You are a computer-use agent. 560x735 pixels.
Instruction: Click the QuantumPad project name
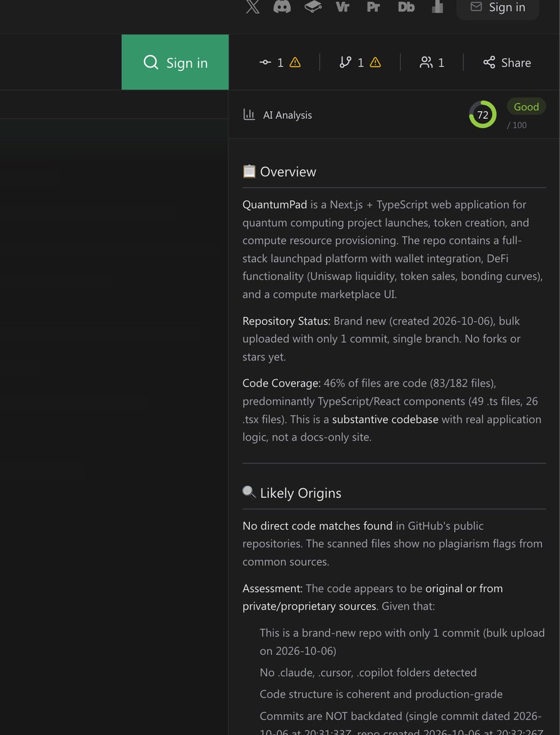(274, 205)
